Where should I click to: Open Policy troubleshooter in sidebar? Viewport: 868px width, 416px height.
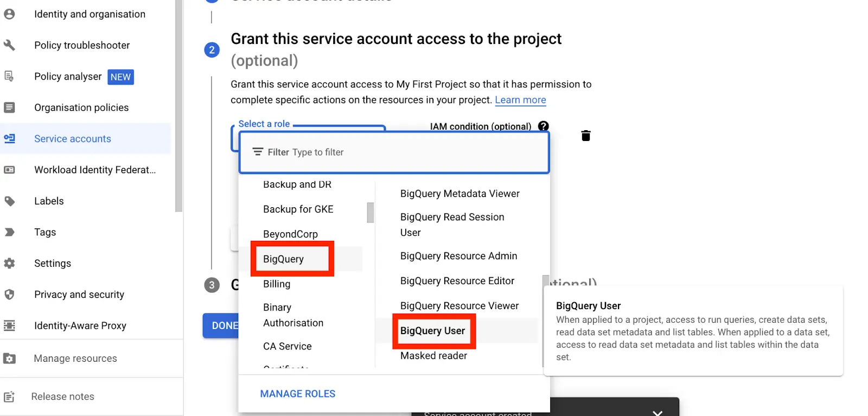(x=82, y=45)
